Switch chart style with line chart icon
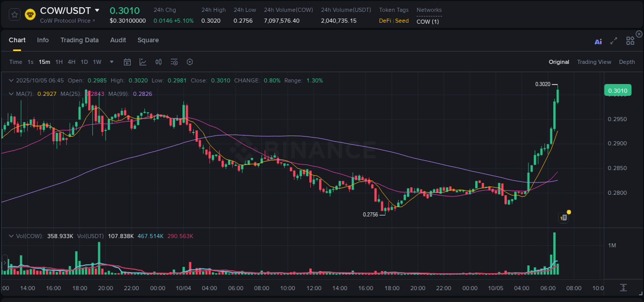The image size is (644, 302). click(x=143, y=62)
